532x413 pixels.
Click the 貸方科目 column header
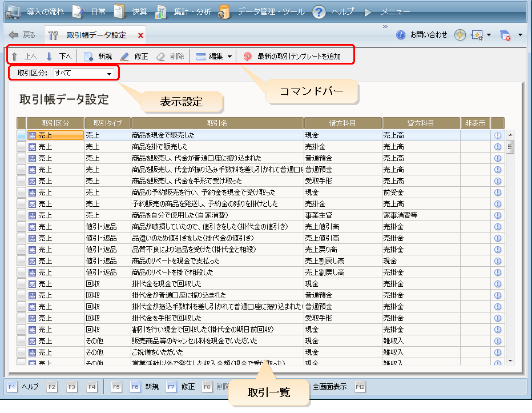[x=421, y=123]
